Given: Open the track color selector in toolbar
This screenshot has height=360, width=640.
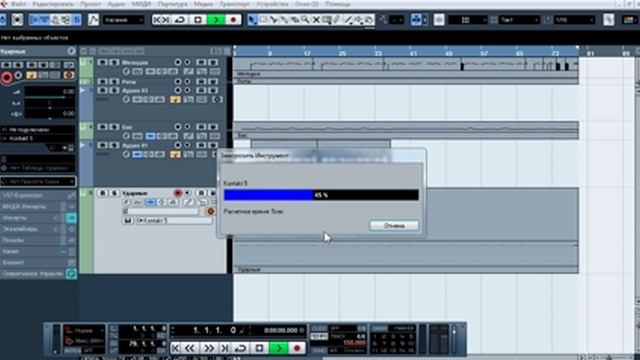Looking at the screenshot, I should [630, 20].
